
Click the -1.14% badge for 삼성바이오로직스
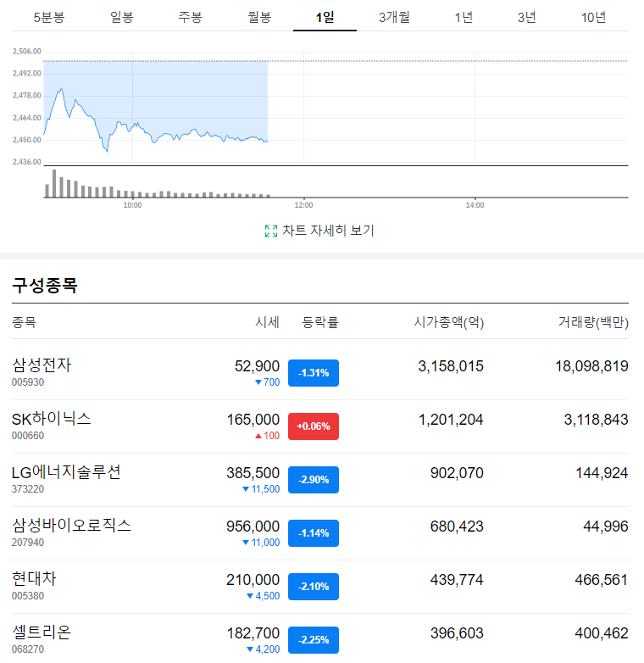[314, 533]
